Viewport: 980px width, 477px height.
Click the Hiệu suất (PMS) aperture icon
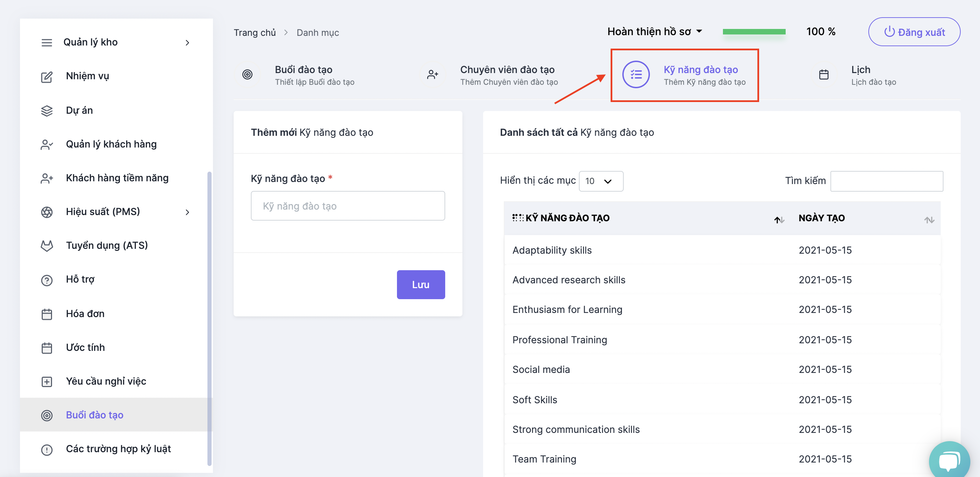47,212
